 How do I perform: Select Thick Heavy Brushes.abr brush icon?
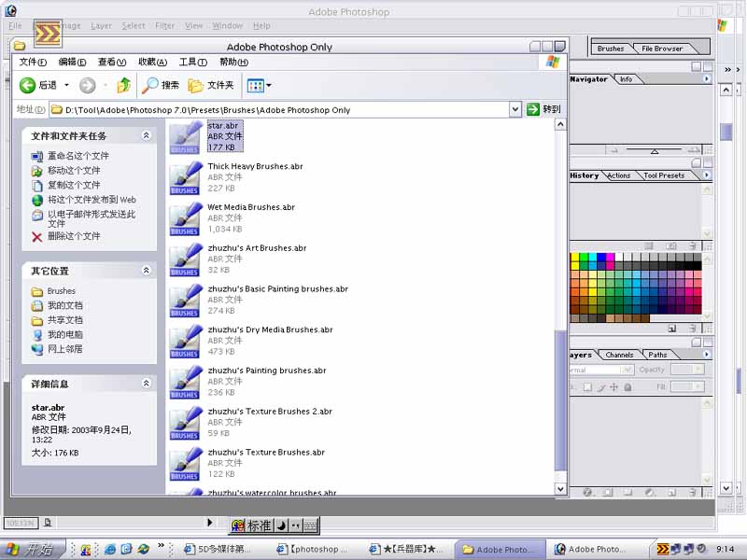185,178
